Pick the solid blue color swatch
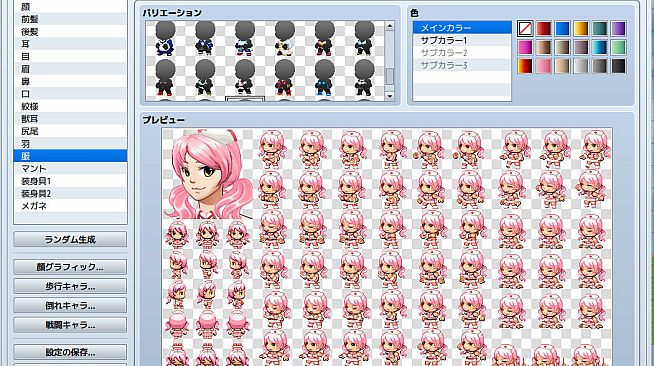 pyautogui.click(x=562, y=28)
